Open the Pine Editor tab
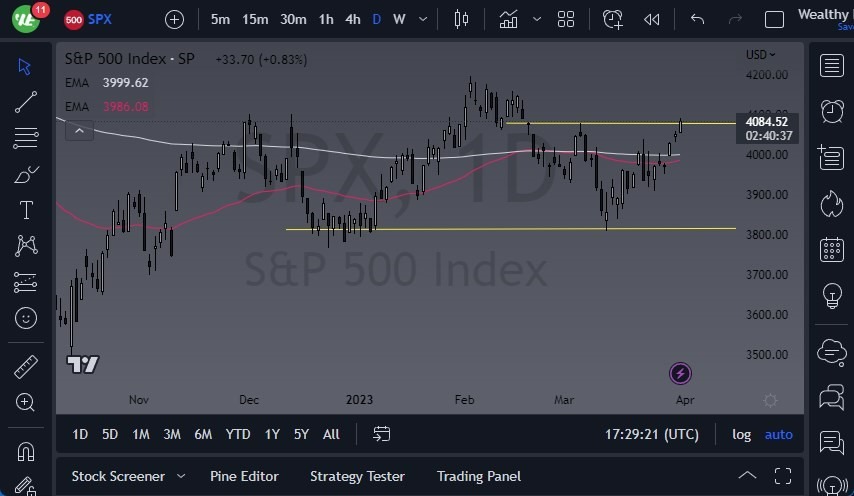The image size is (854, 496). click(x=244, y=476)
